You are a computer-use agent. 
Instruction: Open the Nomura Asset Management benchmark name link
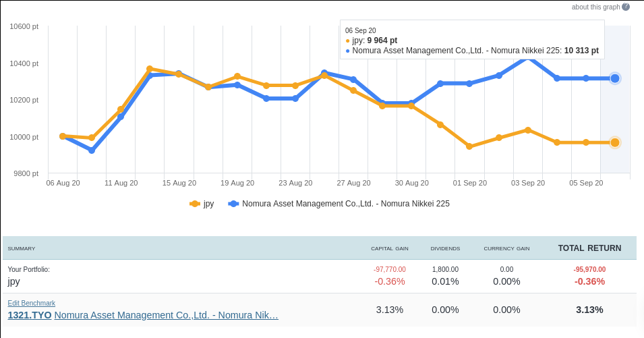click(166, 315)
